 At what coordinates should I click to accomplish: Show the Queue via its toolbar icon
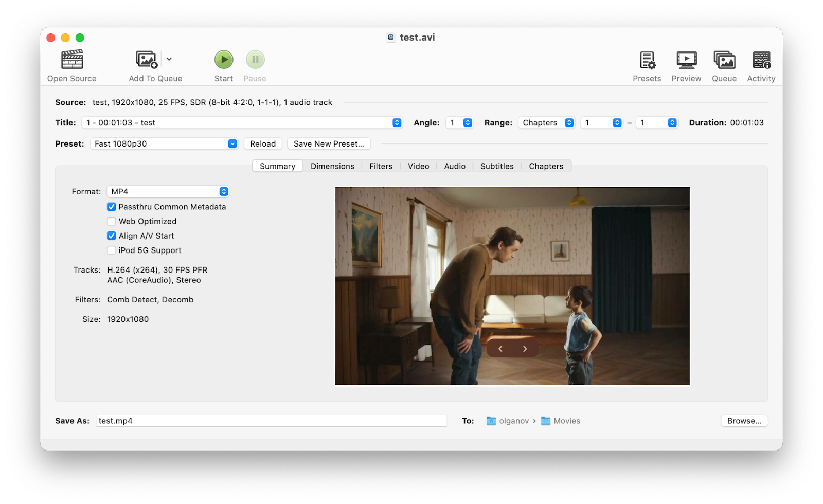[x=724, y=61]
